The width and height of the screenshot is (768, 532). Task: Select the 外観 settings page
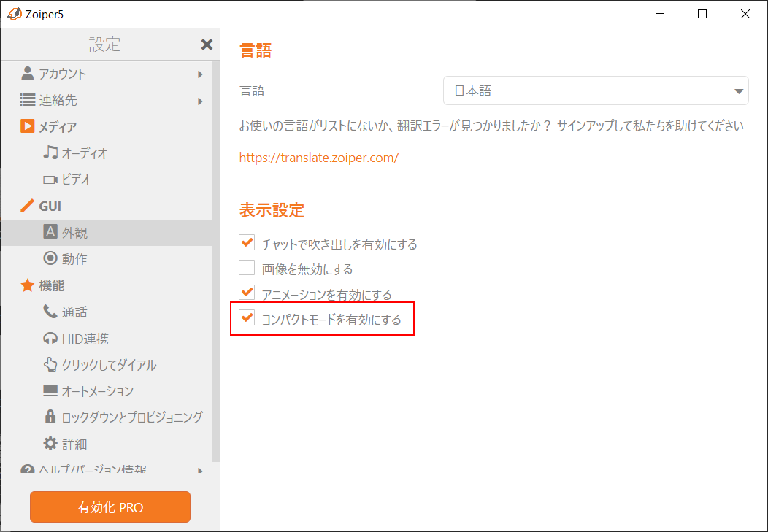coord(107,233)
